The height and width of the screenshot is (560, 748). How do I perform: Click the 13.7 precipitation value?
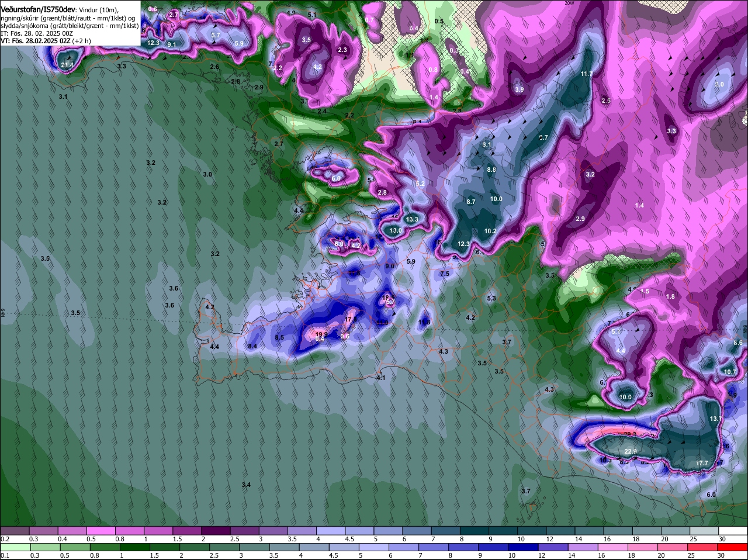[716, 419]
